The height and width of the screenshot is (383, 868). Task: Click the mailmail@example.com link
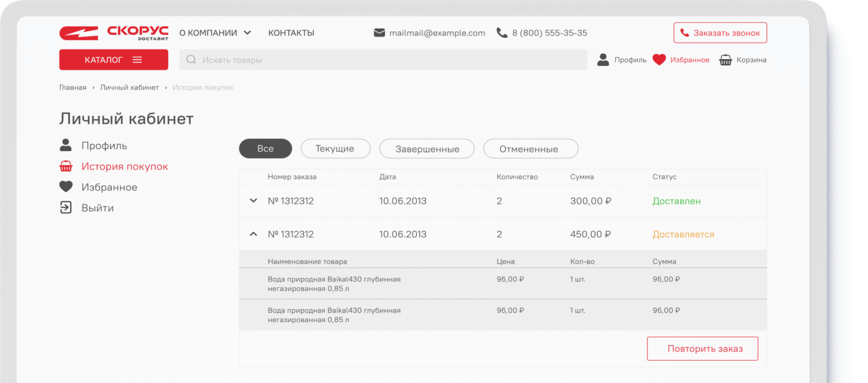[x=437, y=33]
